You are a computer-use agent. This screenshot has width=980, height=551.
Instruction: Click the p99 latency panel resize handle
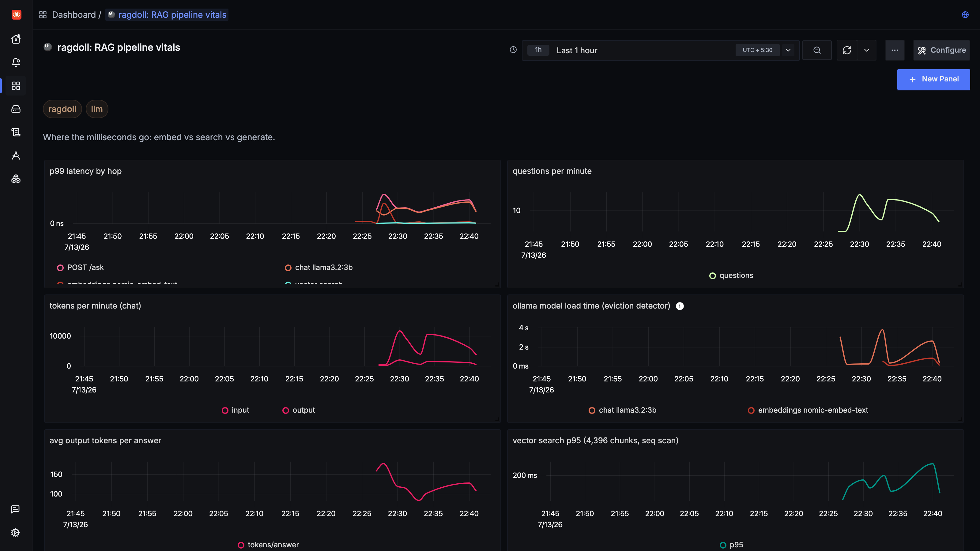pos(497,284)
